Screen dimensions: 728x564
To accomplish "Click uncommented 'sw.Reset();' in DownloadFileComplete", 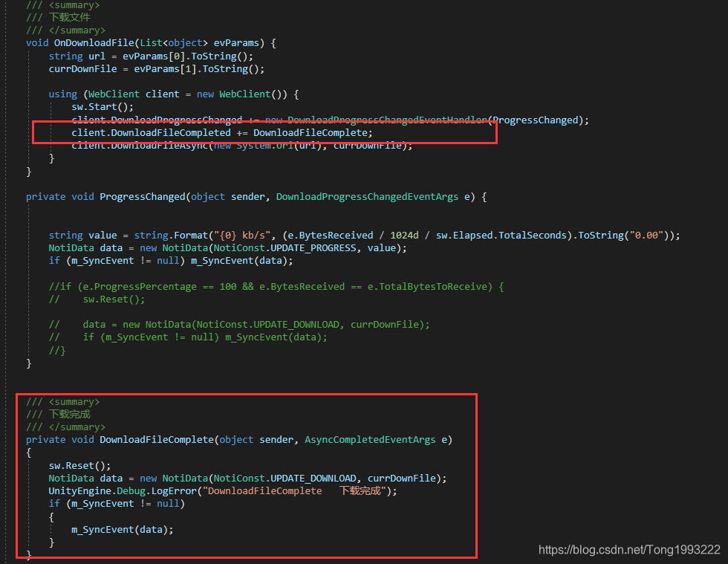I will [80, 465].
